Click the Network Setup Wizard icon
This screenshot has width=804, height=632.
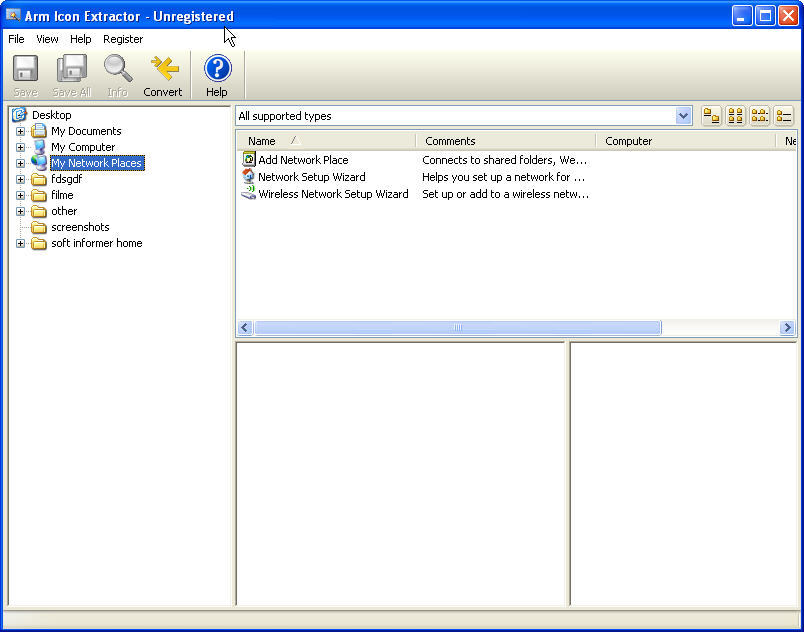[249, 176]
